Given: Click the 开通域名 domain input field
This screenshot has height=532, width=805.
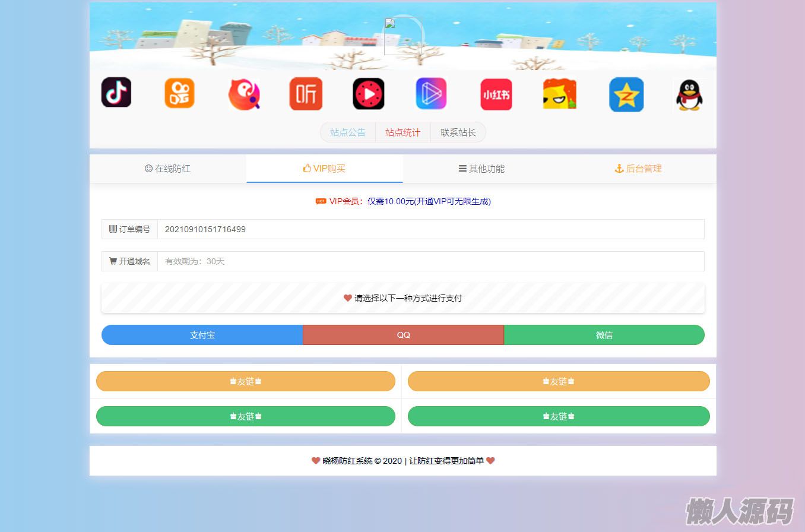Looking at the screenshot, I should (x=431, y=261).
